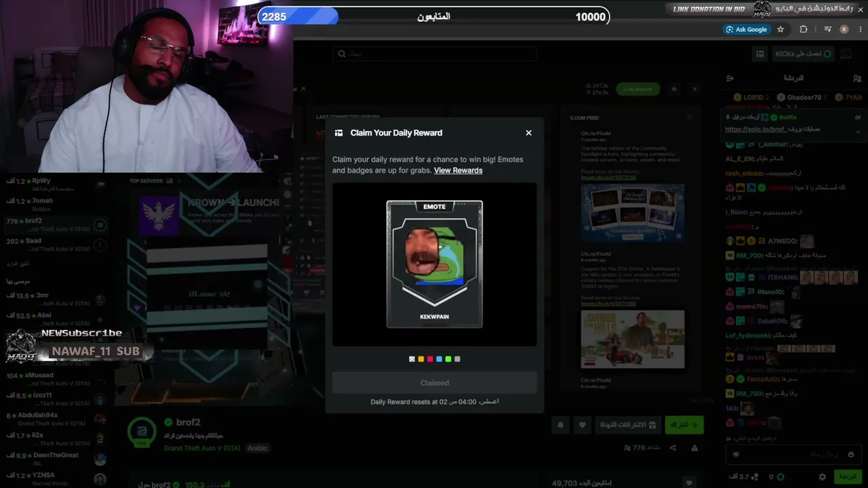Screen dimensions: 868x488
Task: Open the browser three-dot menu
Action: [x=861, y=29]
